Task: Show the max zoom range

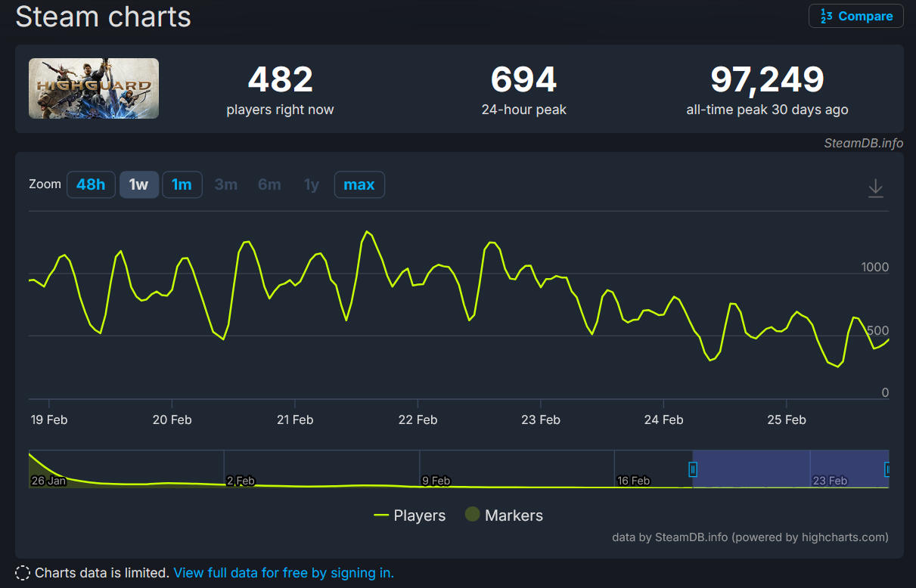Action: coord(359,184)
